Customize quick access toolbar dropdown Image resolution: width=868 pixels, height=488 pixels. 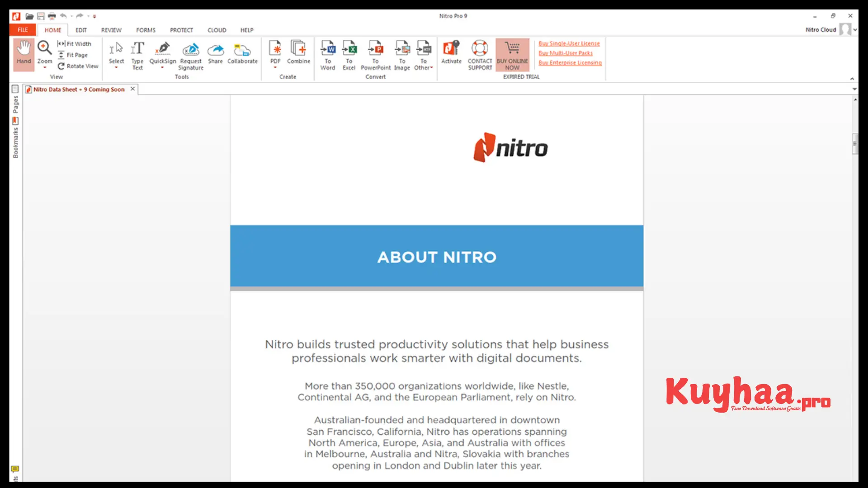click(94, 16)
